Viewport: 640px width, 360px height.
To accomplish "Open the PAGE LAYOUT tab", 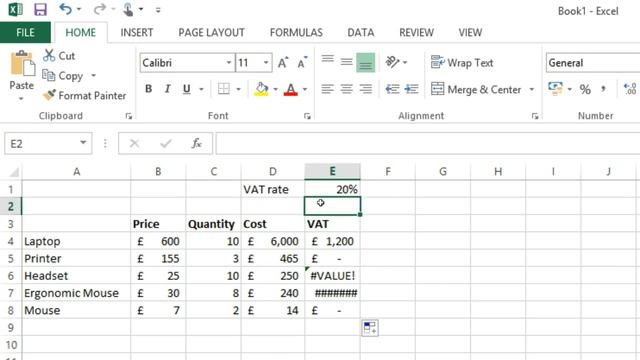I will (211, 33).
